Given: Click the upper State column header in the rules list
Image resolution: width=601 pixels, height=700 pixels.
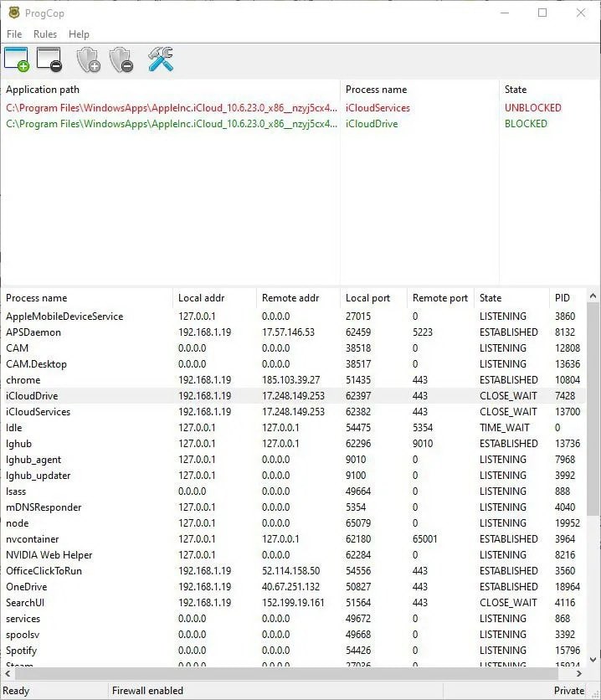Looking at the screenshot, I should point(549,90).
